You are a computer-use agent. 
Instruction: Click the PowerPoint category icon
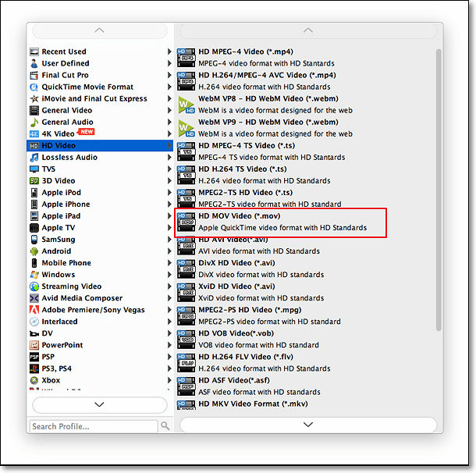(x=34, y=345)
